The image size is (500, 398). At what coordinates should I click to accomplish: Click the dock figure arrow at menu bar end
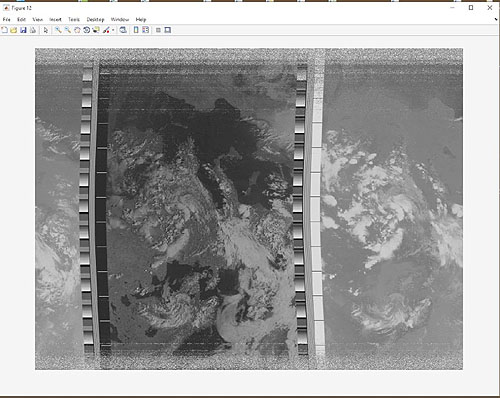pyautogui.click(x=496, y=19)
